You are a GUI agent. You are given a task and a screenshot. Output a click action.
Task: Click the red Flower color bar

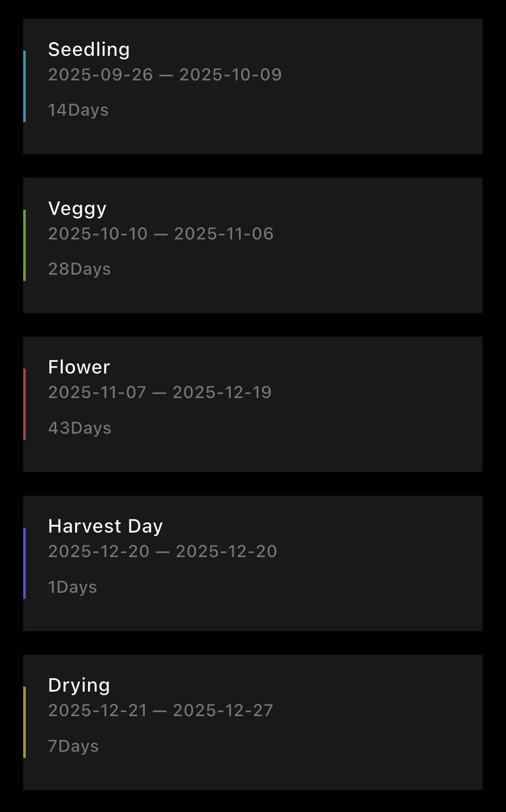(x=24, y=404)
